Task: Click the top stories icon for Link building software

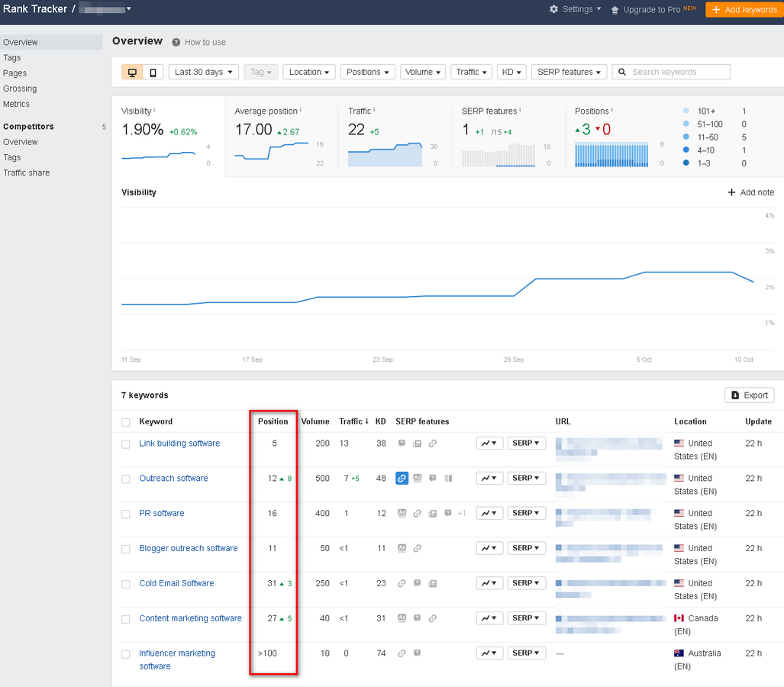Action: pos(417,443)
